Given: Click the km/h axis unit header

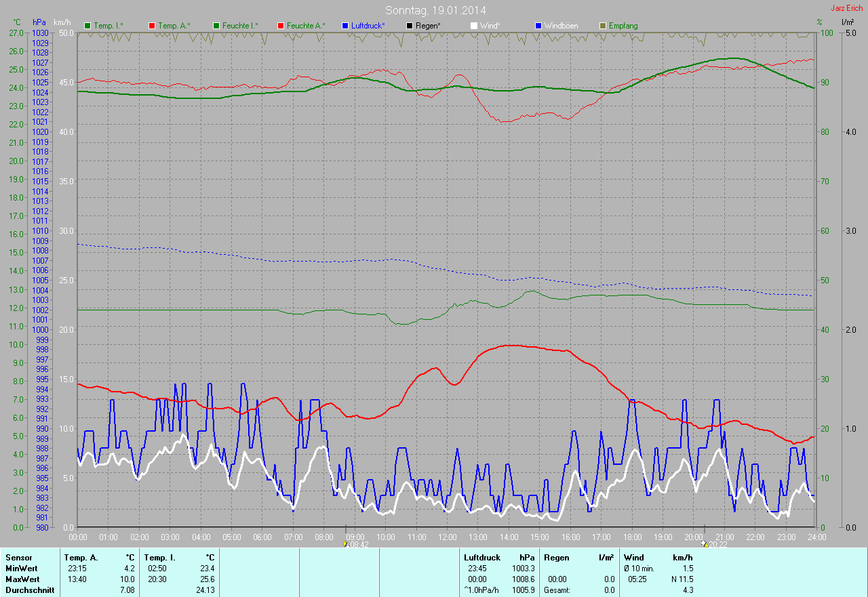Looking at the screenshot, I should [63, 23].
